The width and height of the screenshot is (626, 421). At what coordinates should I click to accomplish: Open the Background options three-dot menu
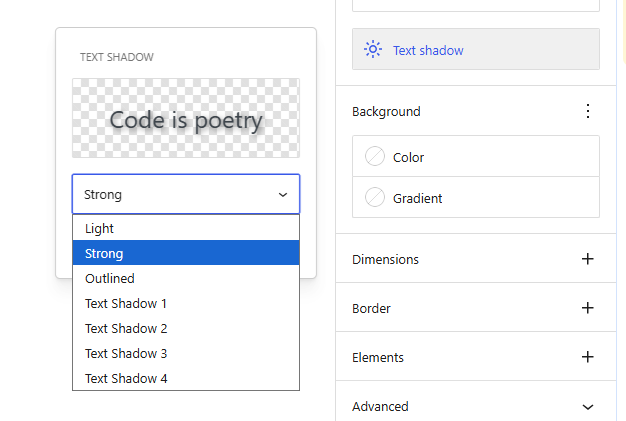(588, 111)
